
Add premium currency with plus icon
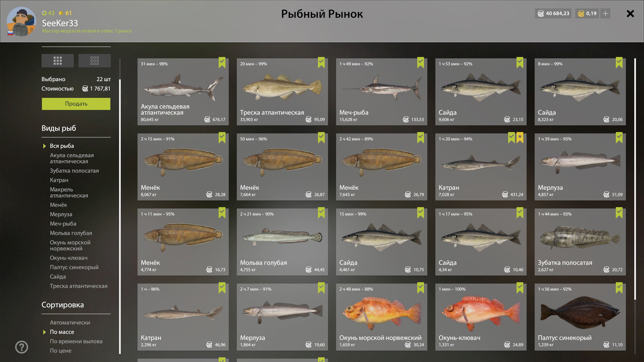point(605,13)
